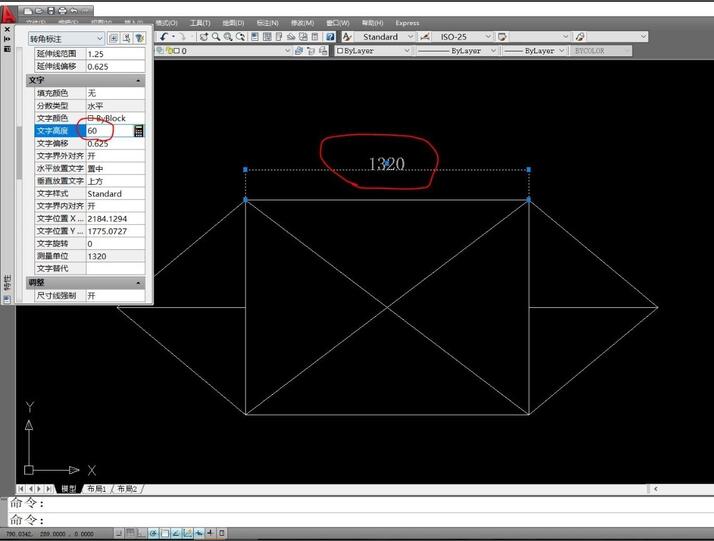Click the last-tab navigation arrow button
The height and width of the screenshot is (541, 714).
tap(48, 489)
